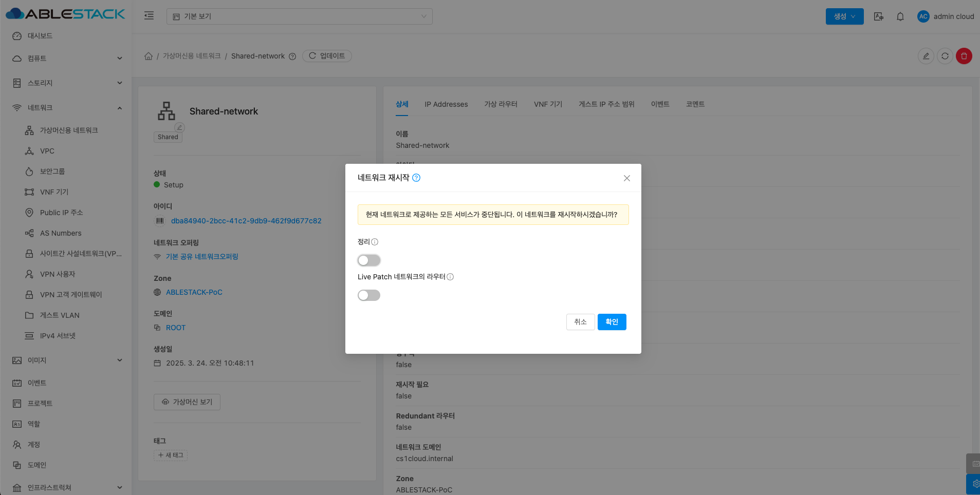Confirm restart with 확인 button
The image size is (980, 495).
[x=612, y=322]
